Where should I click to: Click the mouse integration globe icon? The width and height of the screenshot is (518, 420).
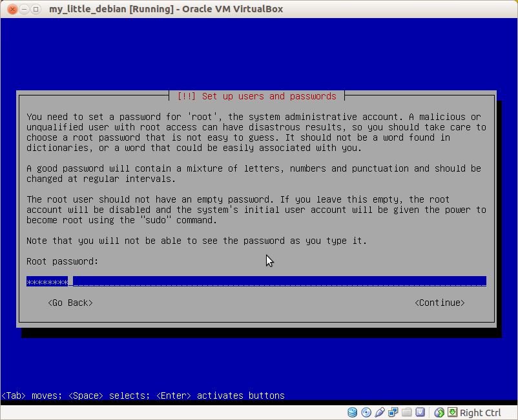[x=439, y=412]
